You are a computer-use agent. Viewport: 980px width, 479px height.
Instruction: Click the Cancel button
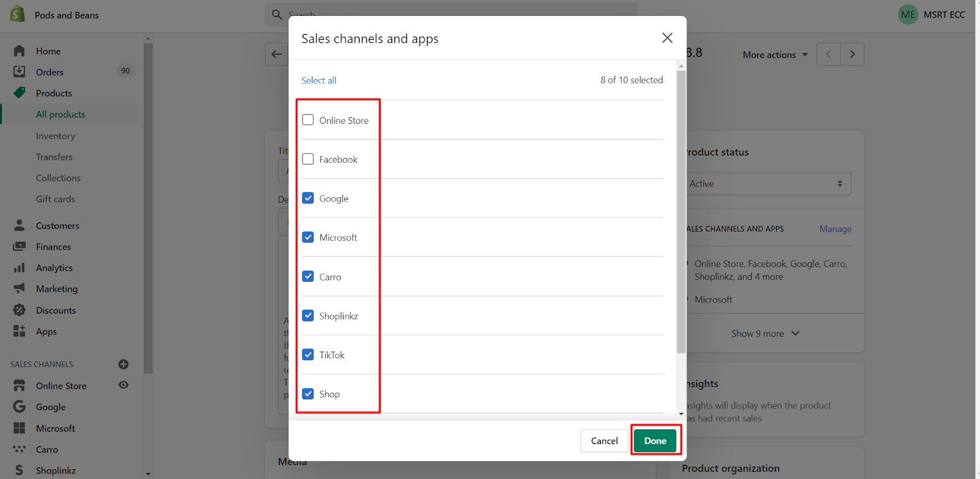click(x=605, y=441)
